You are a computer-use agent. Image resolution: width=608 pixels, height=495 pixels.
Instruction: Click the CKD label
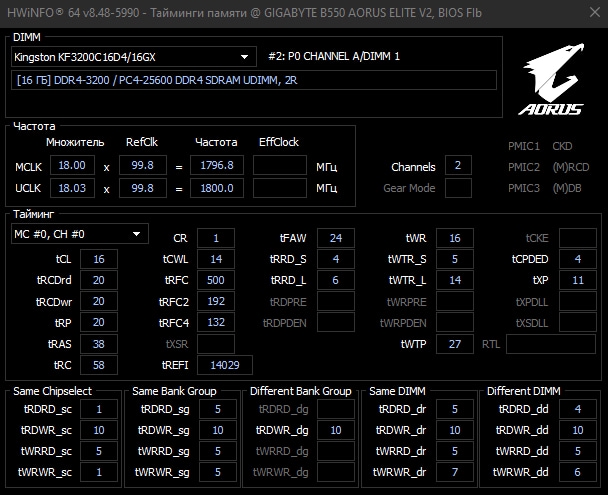(562, 146)
